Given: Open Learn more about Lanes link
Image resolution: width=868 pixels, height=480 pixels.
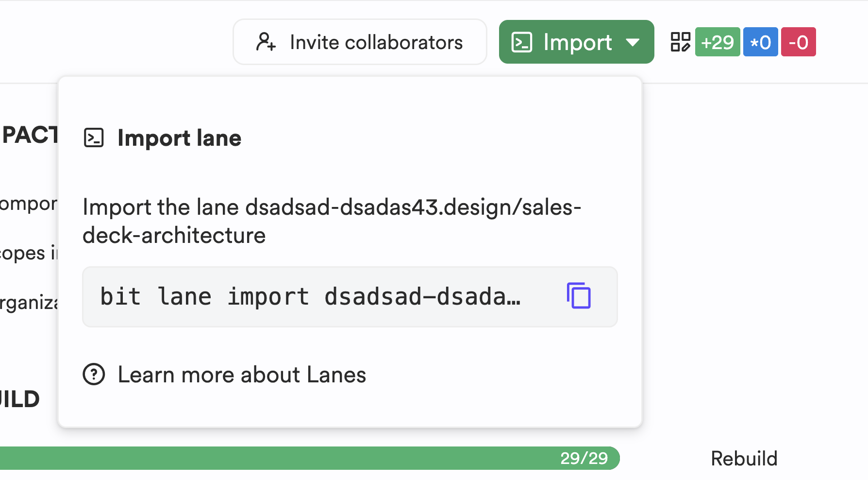Looking at the screenshot, I should pos(242,375).
